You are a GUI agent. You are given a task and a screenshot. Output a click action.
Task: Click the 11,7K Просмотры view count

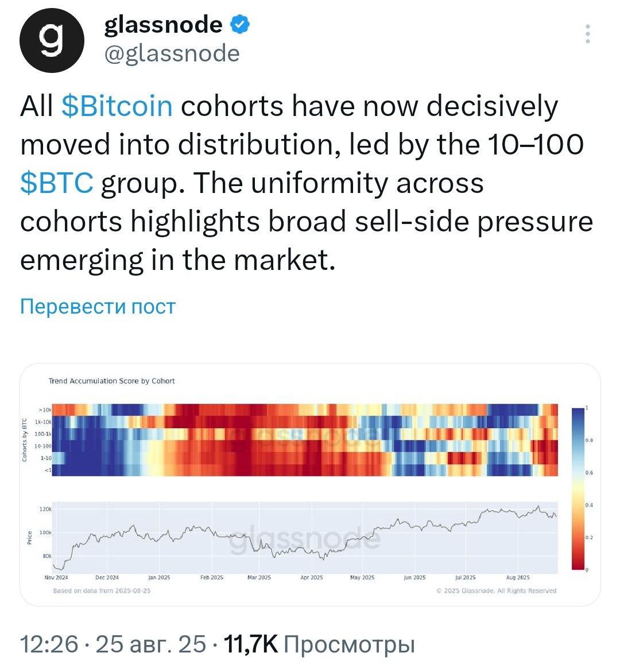(320, 644)
